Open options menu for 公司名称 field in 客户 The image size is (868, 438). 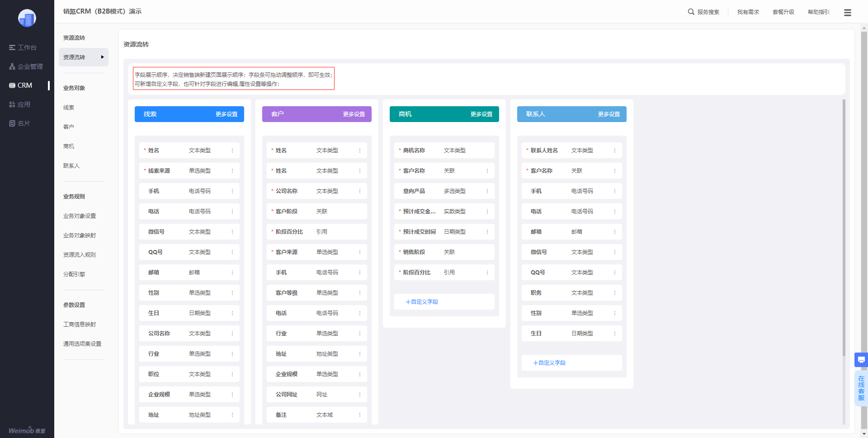click(x=360, y=191)
